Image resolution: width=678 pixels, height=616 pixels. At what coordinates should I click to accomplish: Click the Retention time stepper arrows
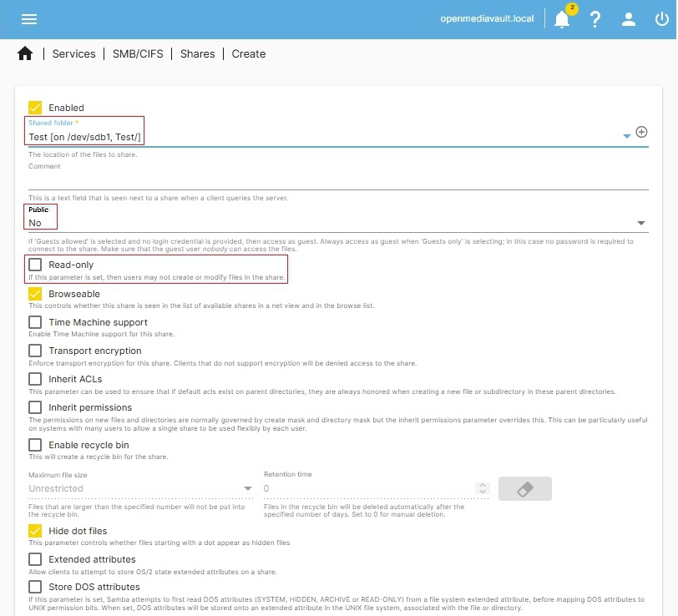481,488
